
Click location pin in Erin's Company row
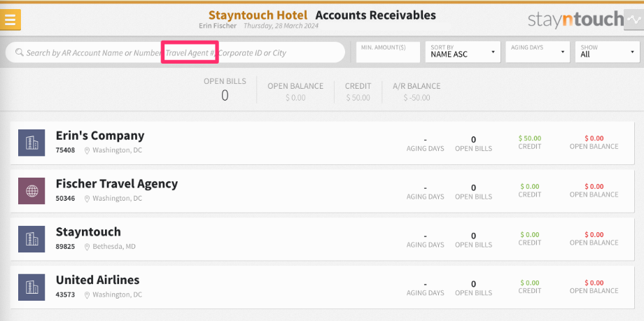[x=87, y=150]
